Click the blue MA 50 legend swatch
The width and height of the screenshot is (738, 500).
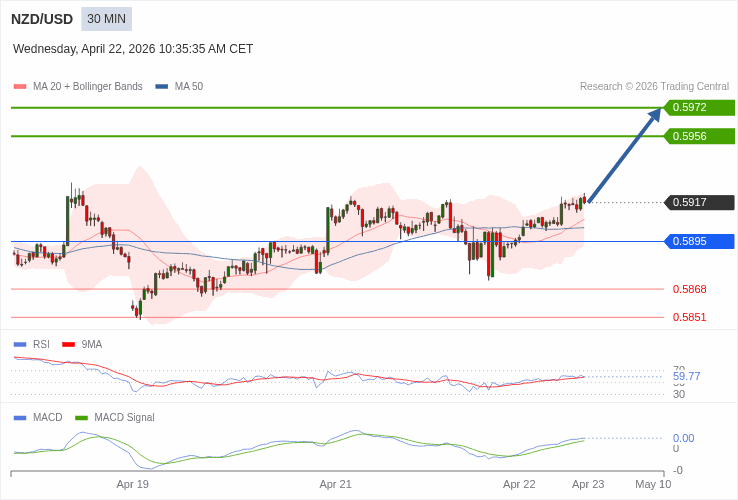coord(162,87)
